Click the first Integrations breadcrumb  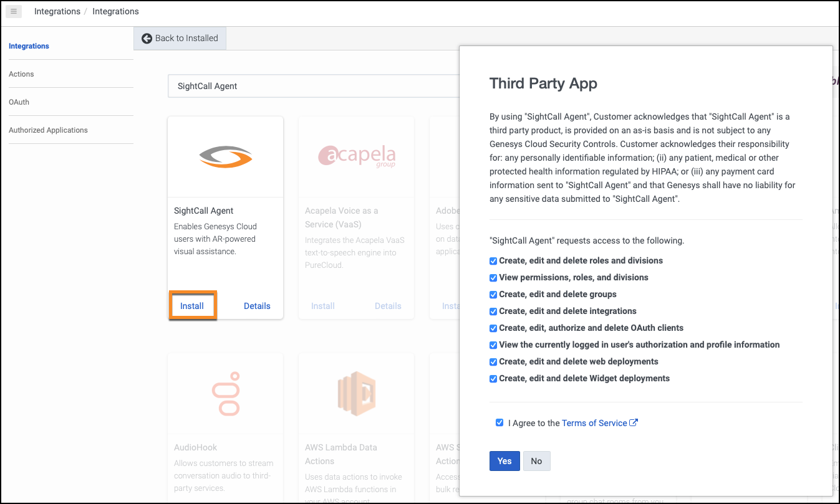(57, 11)
